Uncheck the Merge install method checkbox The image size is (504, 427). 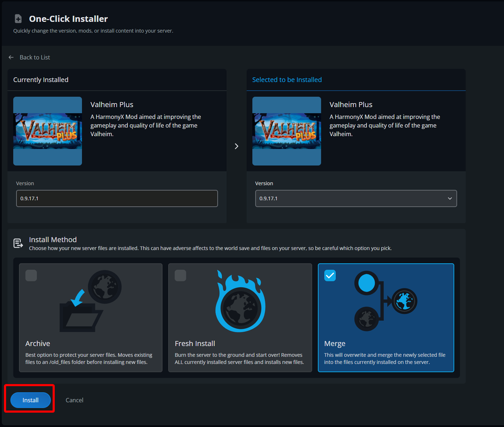pos(330,276)
